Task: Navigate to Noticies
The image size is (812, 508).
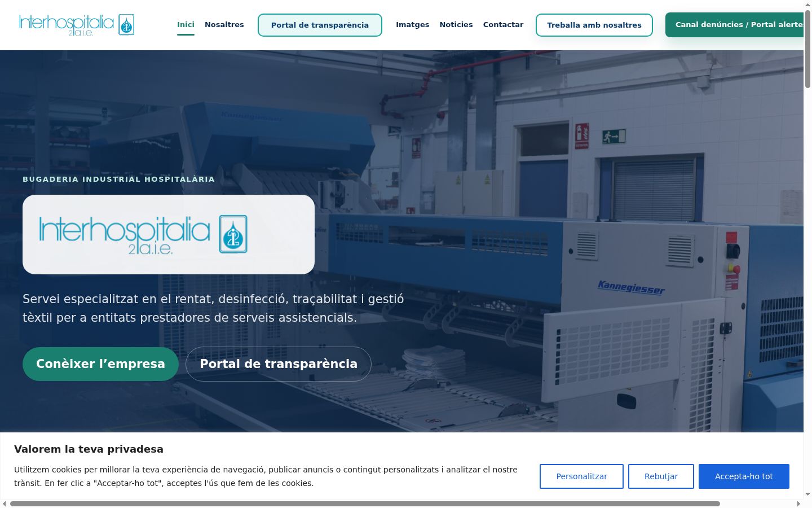Action: tap(456, 25)
